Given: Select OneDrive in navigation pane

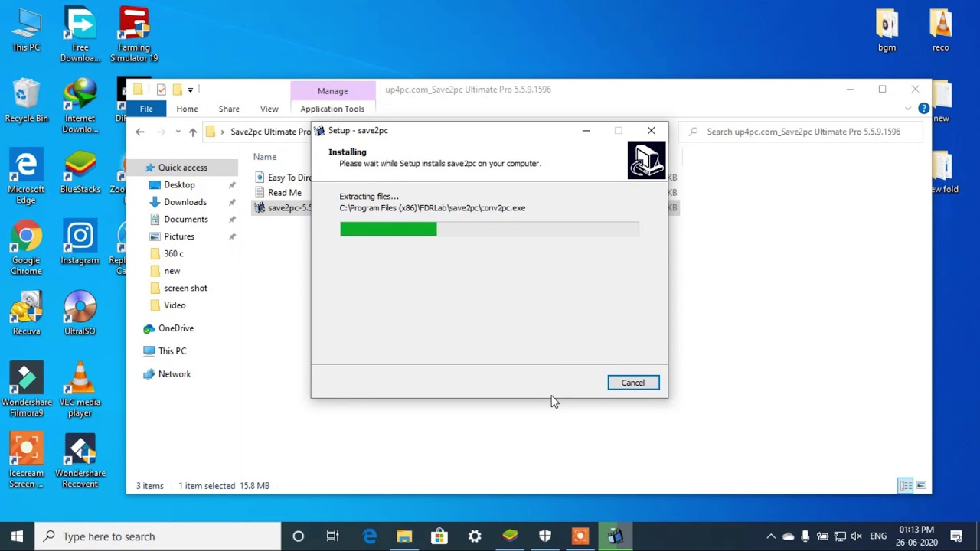Looking at the screenshot, I should pos(175,328).
